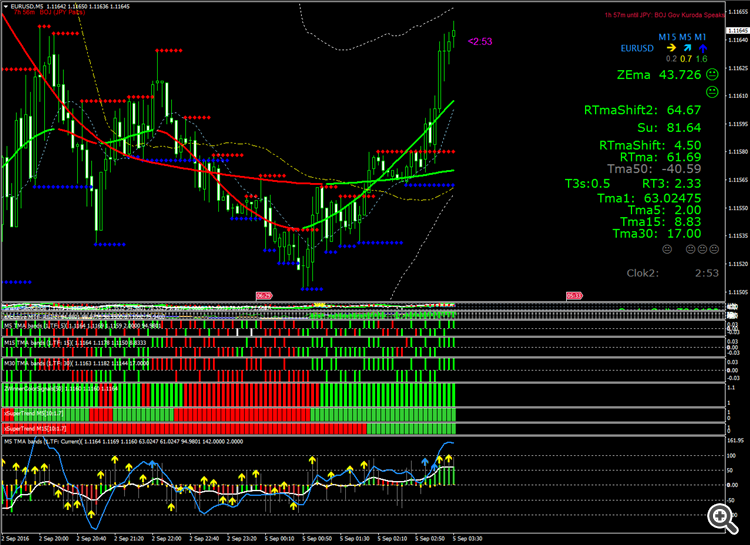Click the 'M5 TMA bands (LTF: Current)' oscillator label

point(42,442)
